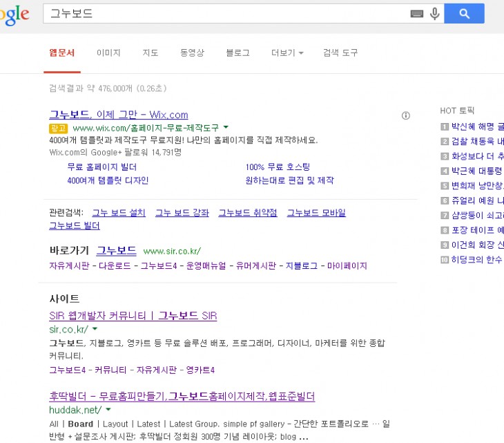Open 그누보드4 in the shortcut row
504x443 pixels.
[159, 266]
